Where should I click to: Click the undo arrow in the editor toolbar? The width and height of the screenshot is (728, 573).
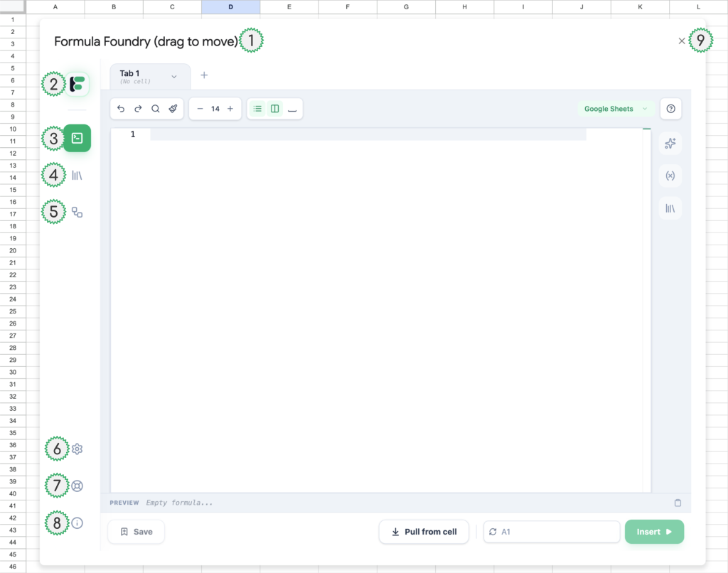click(121, 109)
